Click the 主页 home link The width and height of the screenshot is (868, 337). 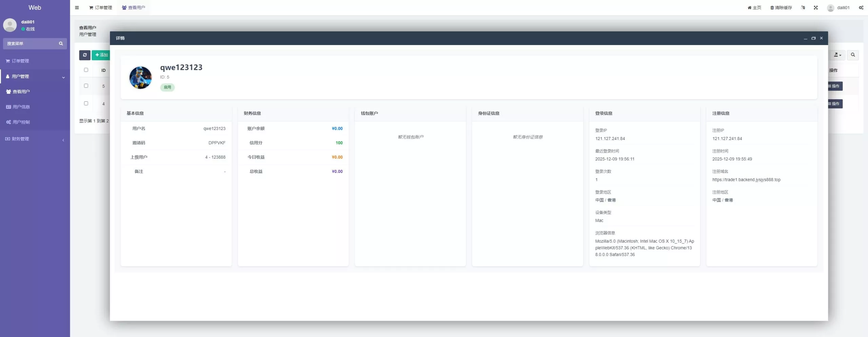[x=754, y=7]
